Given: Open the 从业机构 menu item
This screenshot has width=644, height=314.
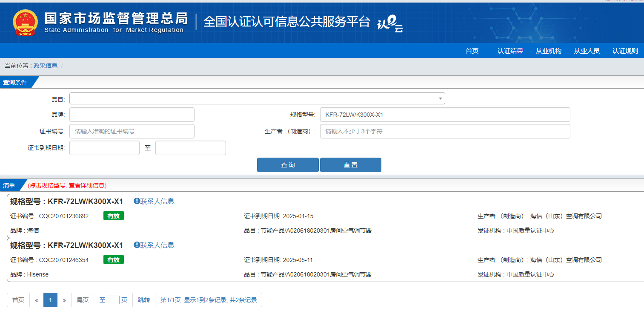Looking at the screenshot, I should 549,51.
